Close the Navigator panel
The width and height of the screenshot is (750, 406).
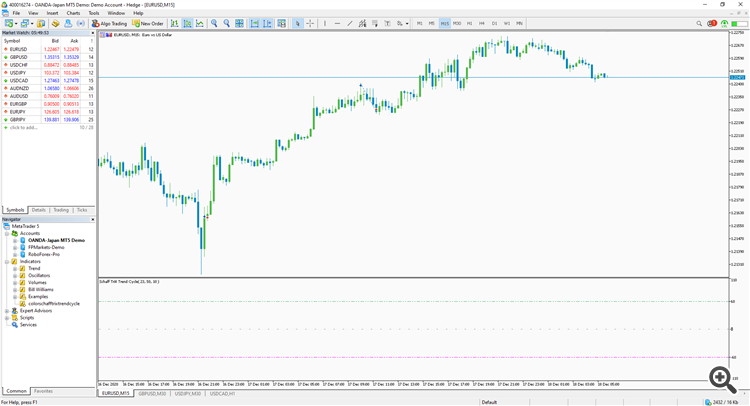[x=93, y=219]
